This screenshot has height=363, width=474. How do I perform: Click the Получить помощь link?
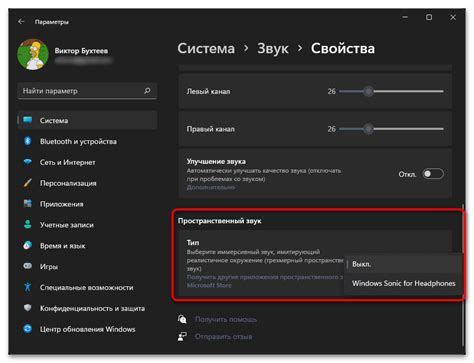coord(226,319)
